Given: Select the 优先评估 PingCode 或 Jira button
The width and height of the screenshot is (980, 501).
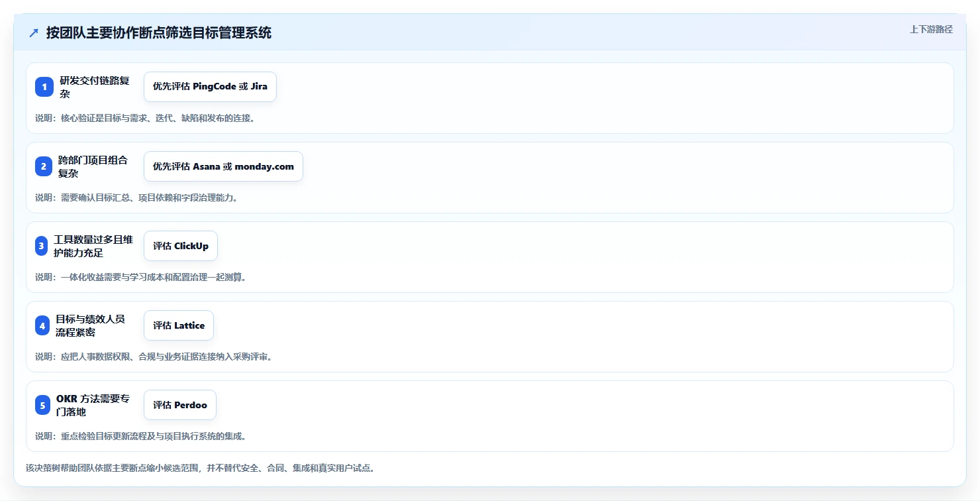Looking at the screenshot, I should click(x=210, y=87).
